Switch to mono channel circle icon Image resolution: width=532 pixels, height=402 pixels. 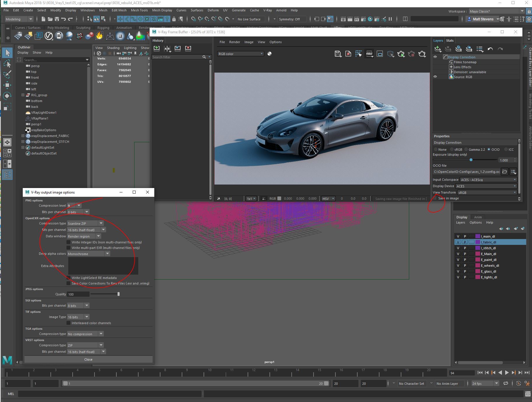[x=269, y=54]
